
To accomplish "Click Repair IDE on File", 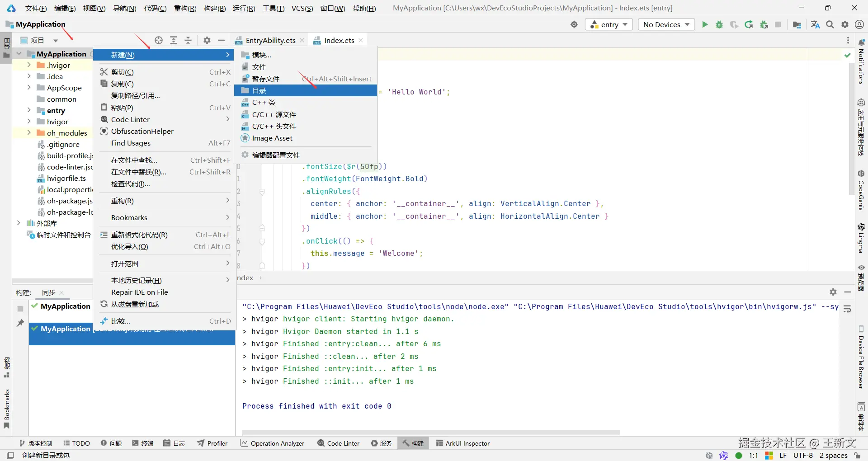I will 139,292.
